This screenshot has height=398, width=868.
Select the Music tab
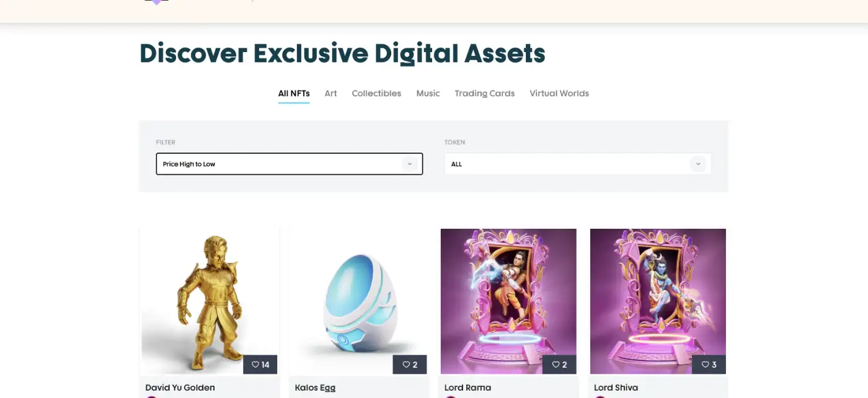[428, 93]
